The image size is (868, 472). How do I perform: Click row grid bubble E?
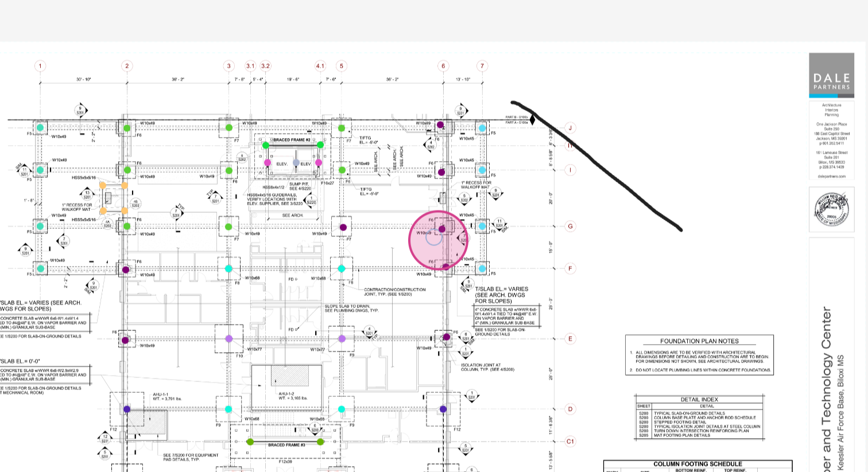tap(570, 338)
